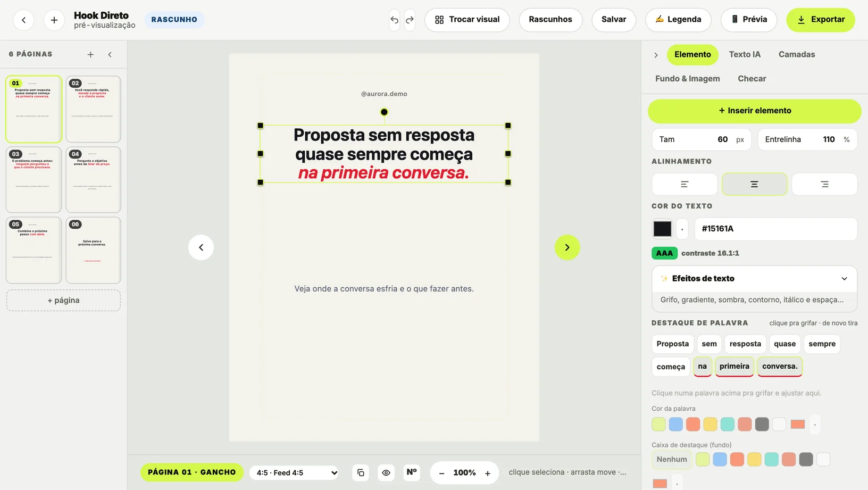Align text to the right

(824, 184)
